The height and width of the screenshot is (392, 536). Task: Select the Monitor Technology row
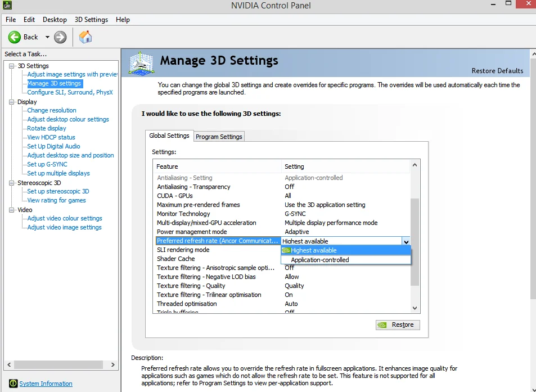[x=283, y=214]
